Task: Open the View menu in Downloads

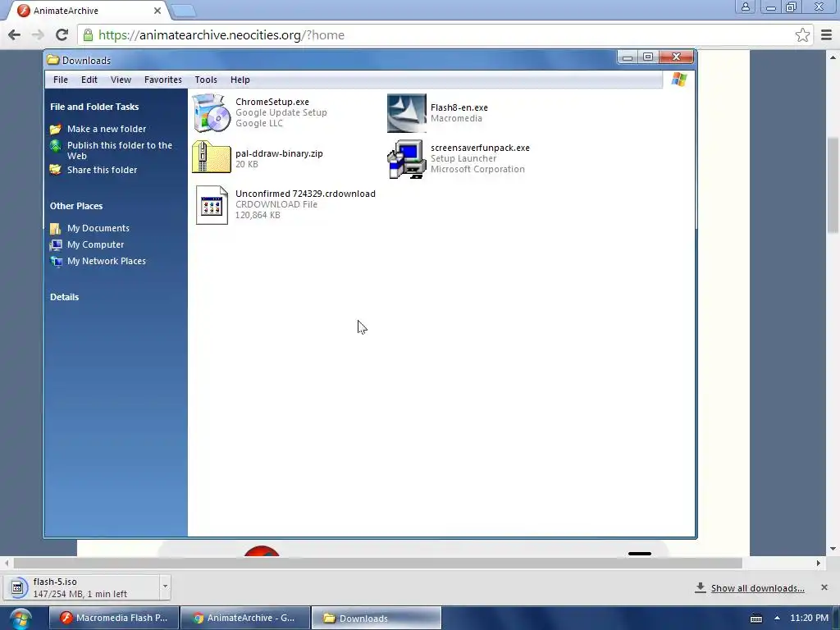Action: (x=121, y=80)
